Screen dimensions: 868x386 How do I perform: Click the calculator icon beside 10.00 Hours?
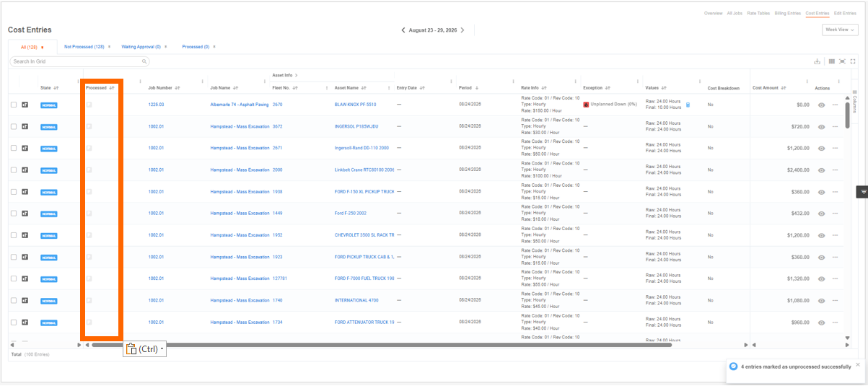point(688,105)
